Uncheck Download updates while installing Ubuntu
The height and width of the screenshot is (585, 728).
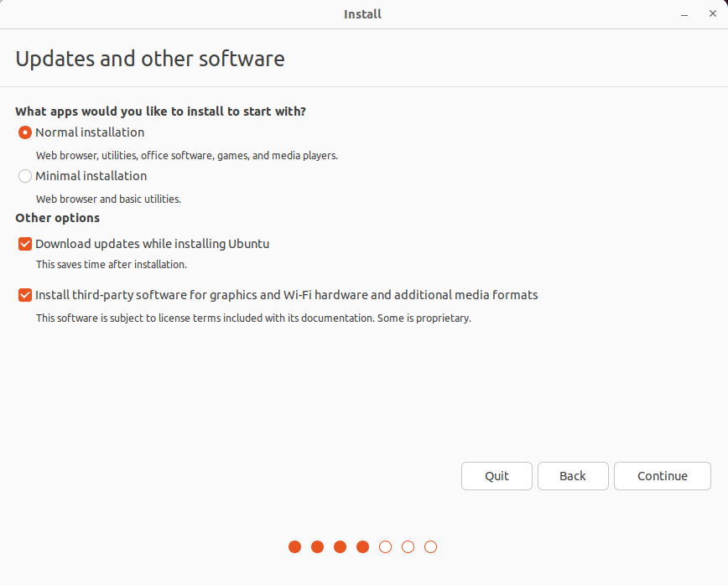pyautogui.click(x=25, y=244)
